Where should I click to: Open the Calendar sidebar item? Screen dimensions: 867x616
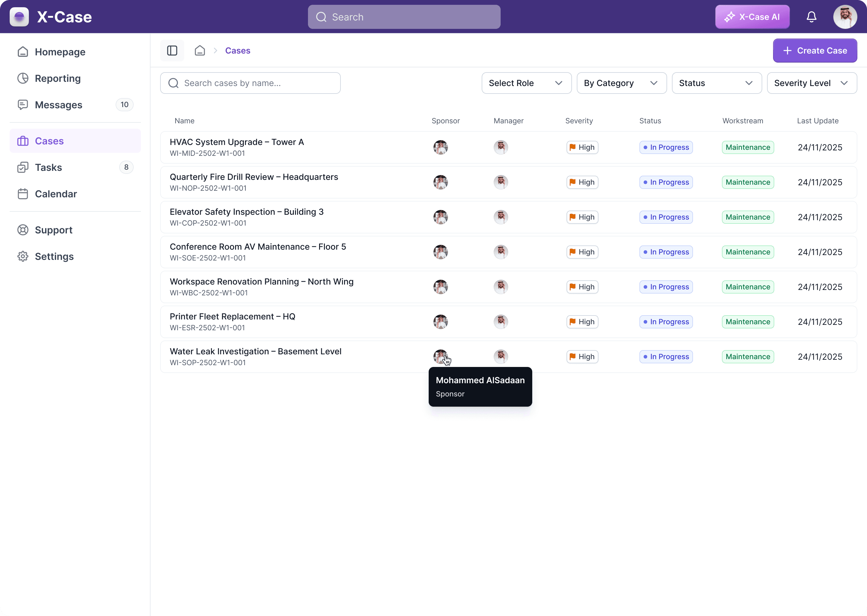(x=56, y=194)
